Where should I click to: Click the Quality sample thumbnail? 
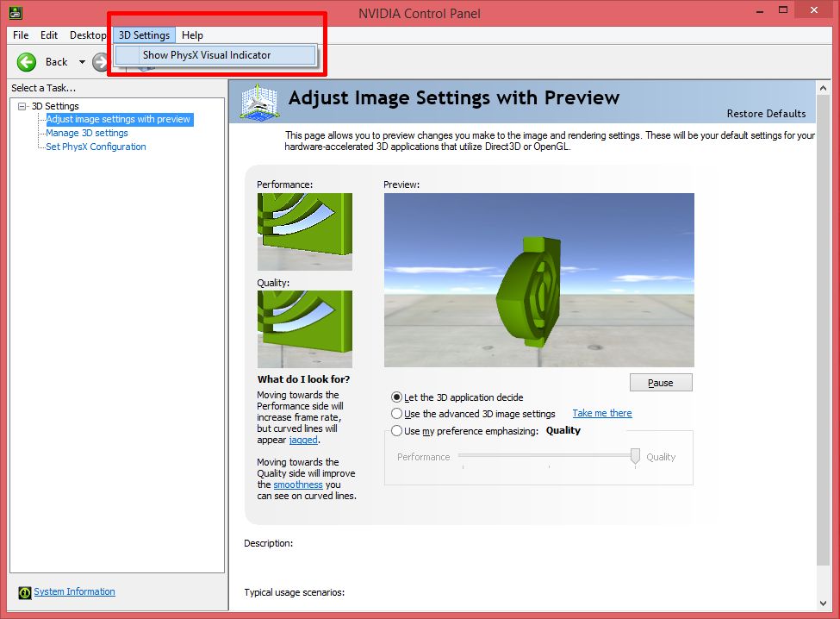click(305, 329)
